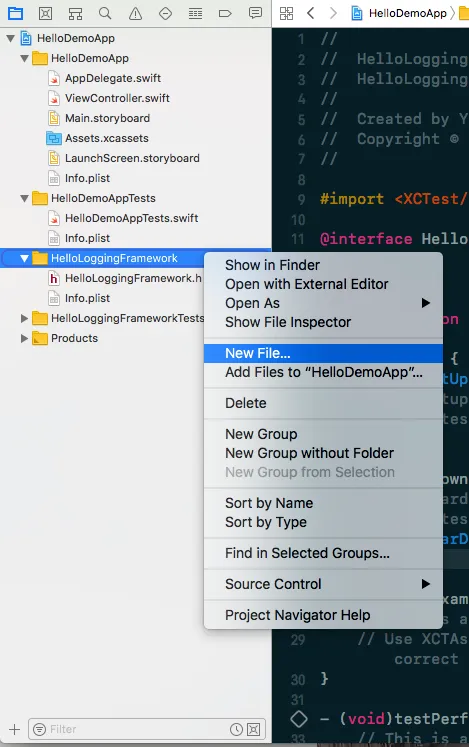Click the @interface line in editor
Image resolution: width=469 pixels, height=747 pixels.
[x=394, y=239]
